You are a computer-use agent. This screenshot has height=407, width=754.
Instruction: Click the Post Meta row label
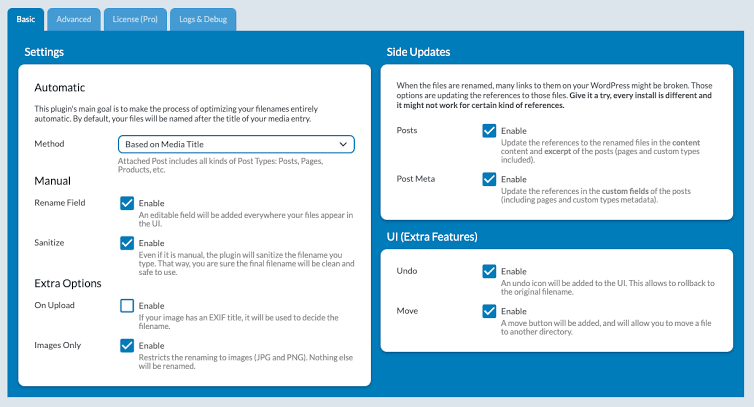click(415, 179)
